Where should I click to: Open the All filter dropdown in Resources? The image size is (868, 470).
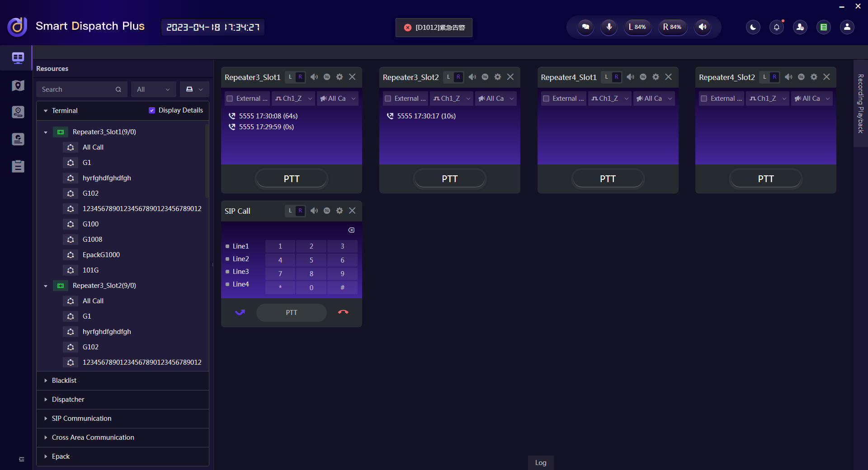pos(153,89)
